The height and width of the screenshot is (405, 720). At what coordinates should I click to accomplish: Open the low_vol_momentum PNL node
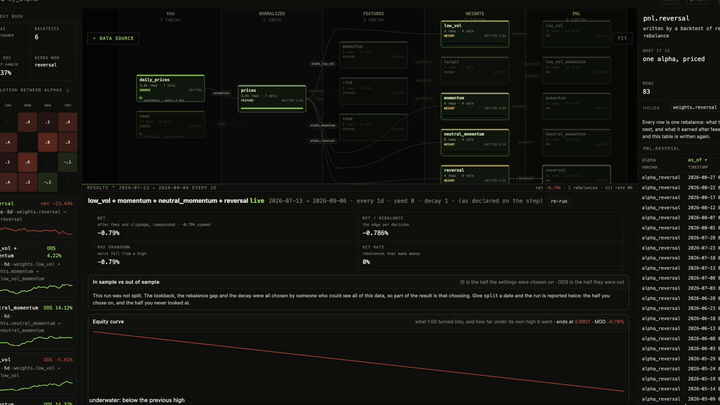pyautogui.click(x=576, y=70)
